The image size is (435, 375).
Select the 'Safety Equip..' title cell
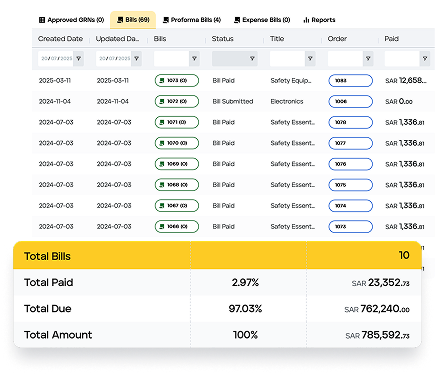(x=291, y=81)
